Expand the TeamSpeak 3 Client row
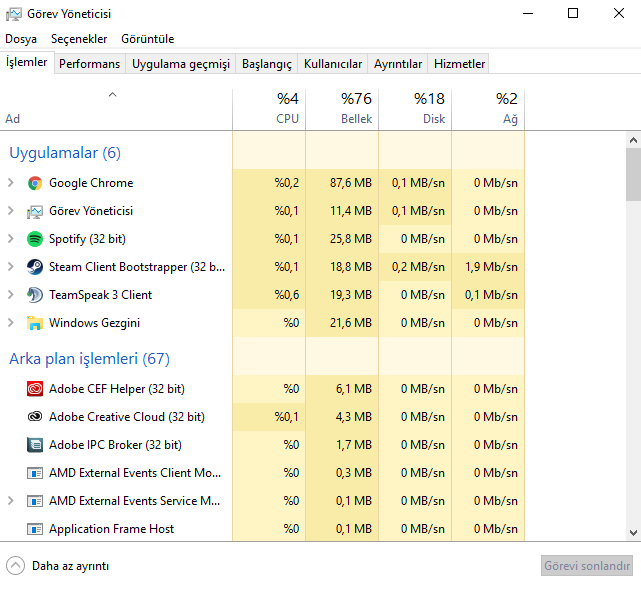The image size is (641, 590). (11, 295)
